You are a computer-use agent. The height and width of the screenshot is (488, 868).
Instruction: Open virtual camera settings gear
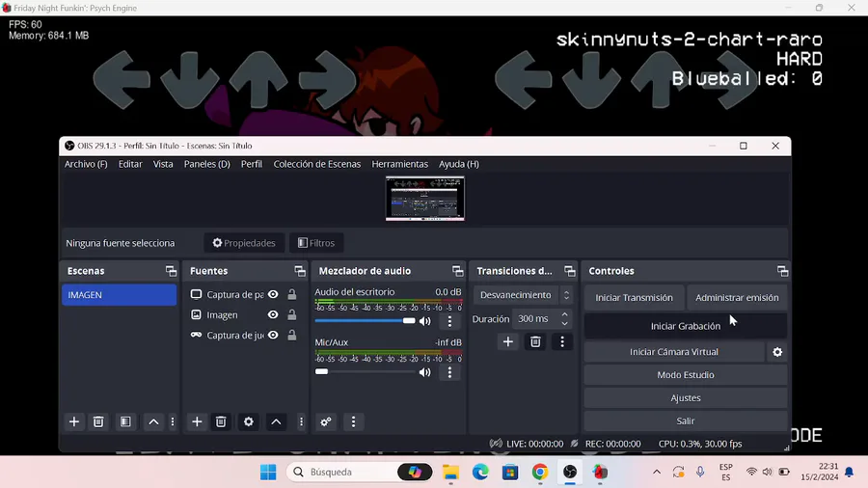[777, 352]
